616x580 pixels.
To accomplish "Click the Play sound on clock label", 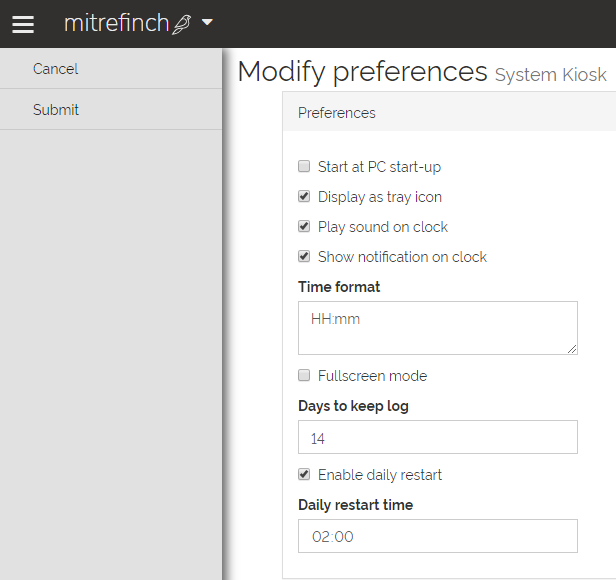I will pyautogui.click(x=383, y=227).
